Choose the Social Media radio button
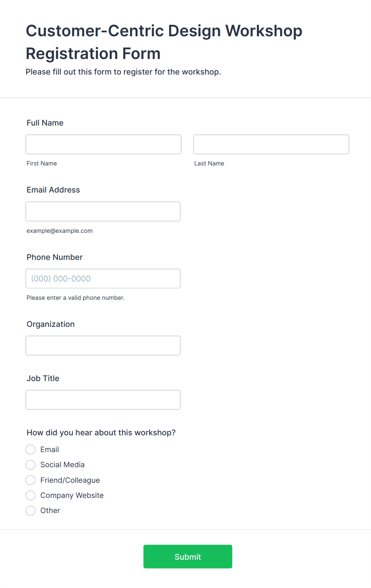Viewport: 371px width, 588px height. (31, 465)
